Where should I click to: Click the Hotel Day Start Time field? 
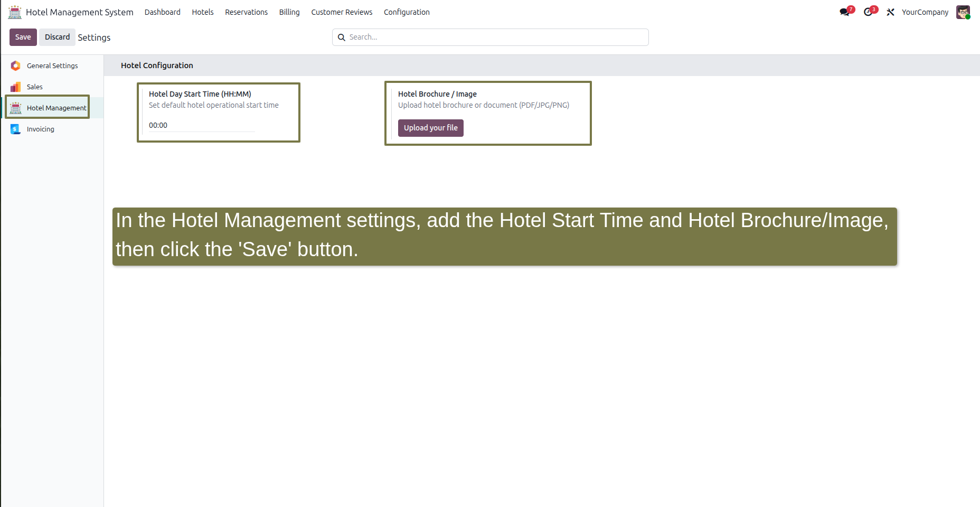pyautogui.click(x=202, y=125)
